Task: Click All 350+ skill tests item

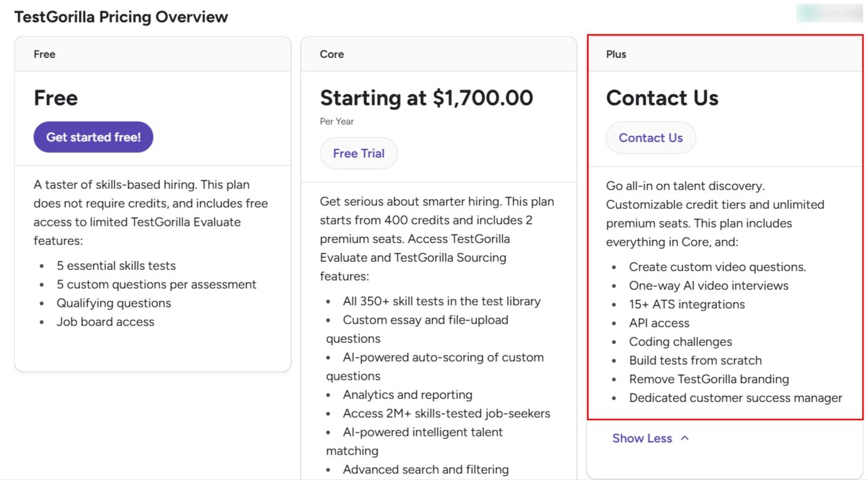Action: coord(442,301)
